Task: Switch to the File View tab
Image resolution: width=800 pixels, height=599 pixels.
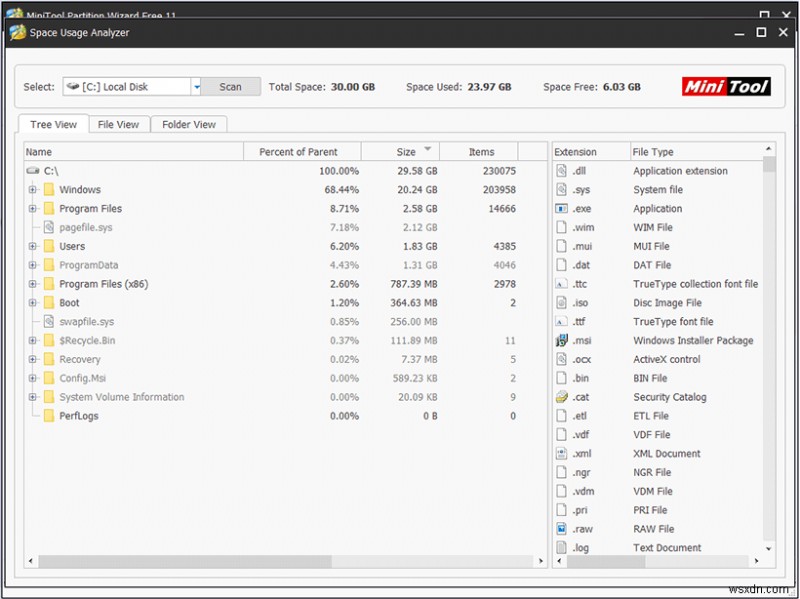Action: (118, 124)
